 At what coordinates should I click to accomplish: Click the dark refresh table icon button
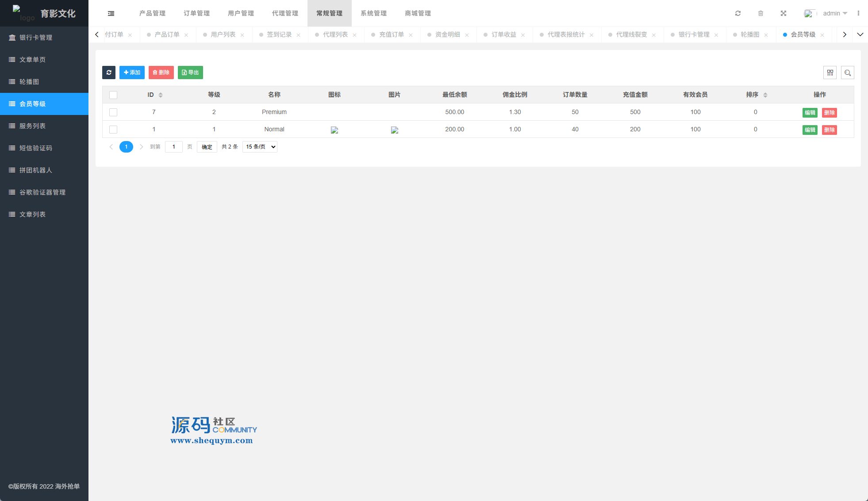pos(109,73)
